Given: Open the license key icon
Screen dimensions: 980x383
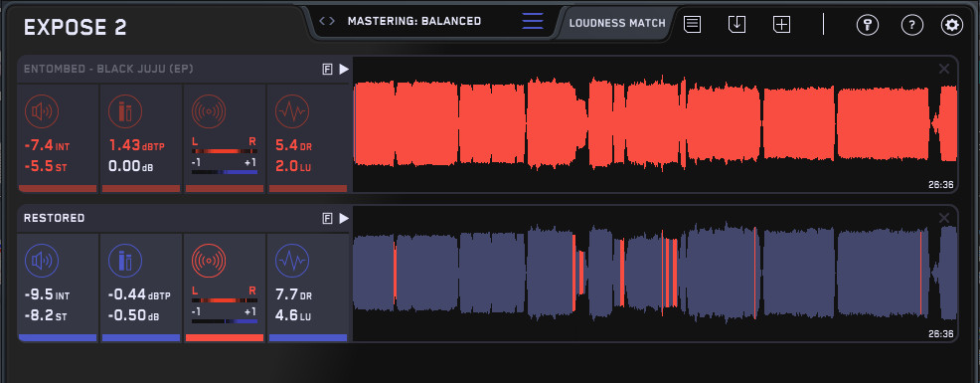Looking at the screenshot, I should (x=868, y=25).
